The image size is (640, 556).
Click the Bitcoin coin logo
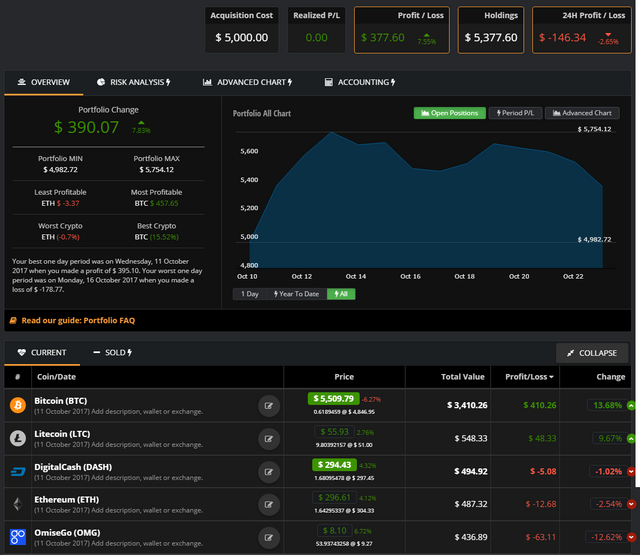coord(18,405)
